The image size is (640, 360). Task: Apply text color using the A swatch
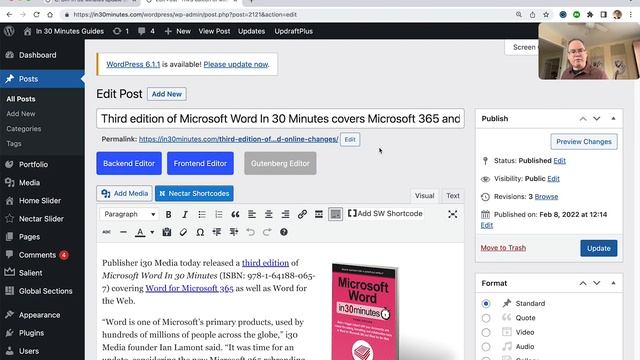point(140,232)
